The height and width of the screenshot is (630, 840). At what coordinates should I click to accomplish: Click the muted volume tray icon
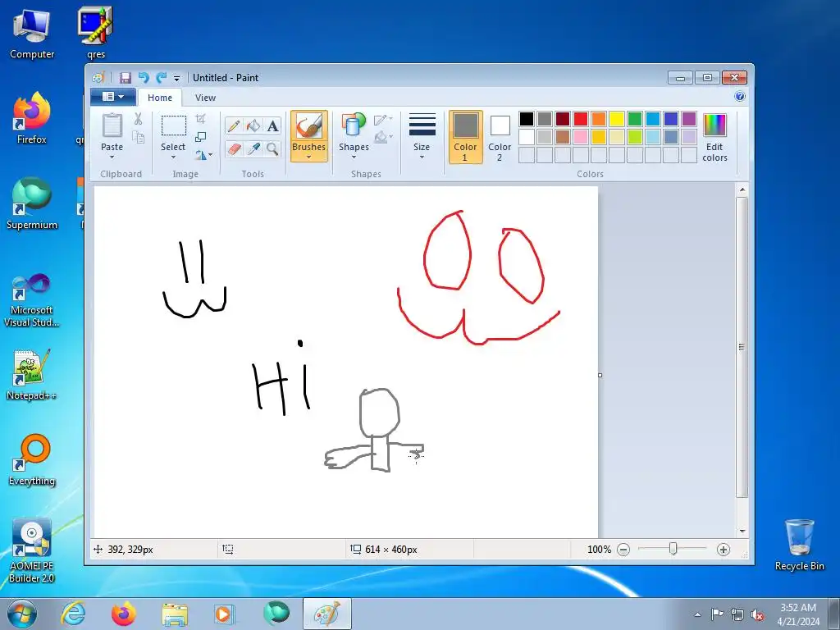pos(757,614)
